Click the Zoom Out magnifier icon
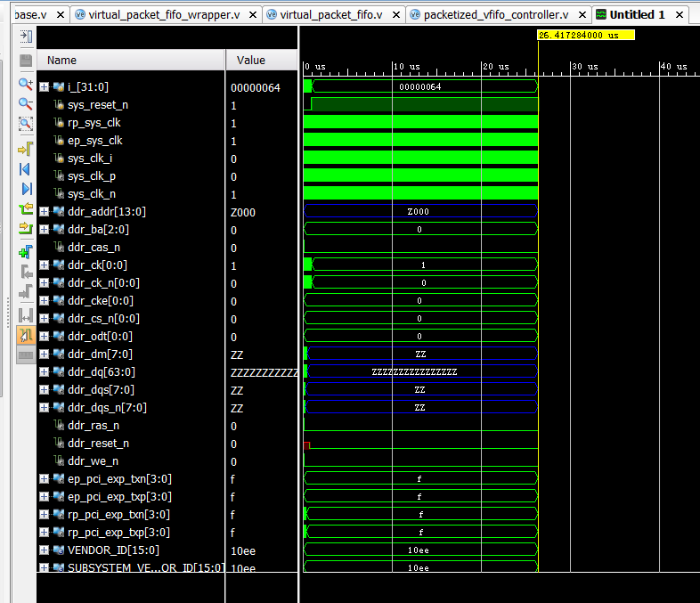This screenshot has height=603, width=700. point(26,103)
